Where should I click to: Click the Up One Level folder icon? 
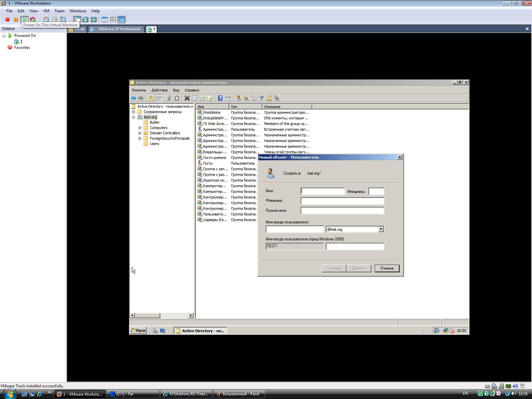(x=151, y=98)
